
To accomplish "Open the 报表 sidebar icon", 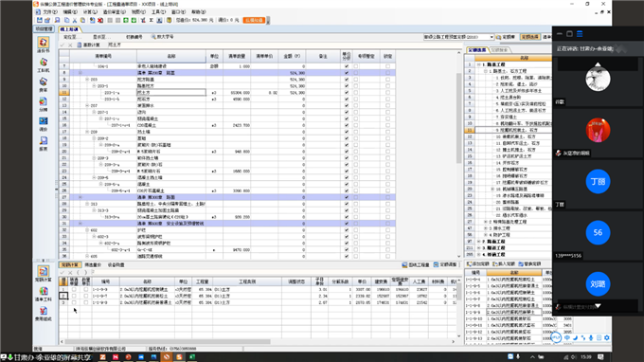I will click(x=44, y=143).
